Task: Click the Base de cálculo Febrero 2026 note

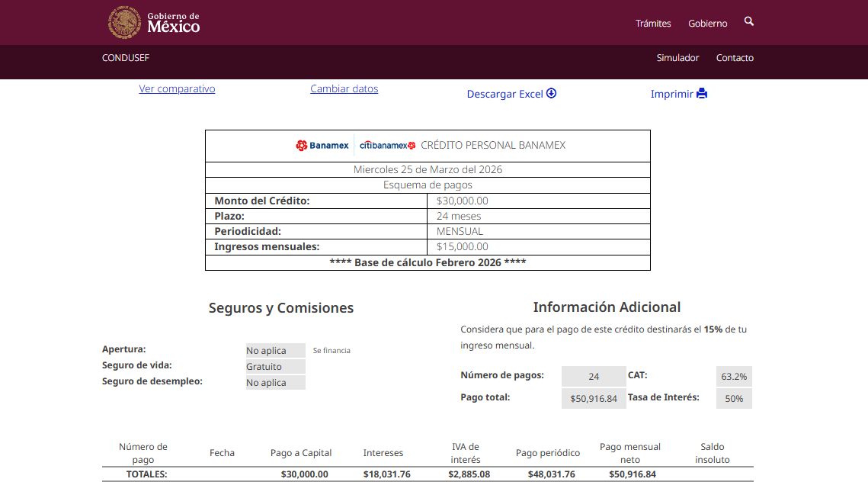Action: (x=428, y=262)
